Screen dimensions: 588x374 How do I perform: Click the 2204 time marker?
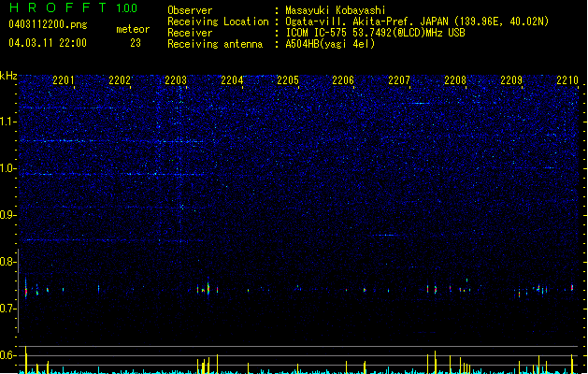tap(232, 80)
